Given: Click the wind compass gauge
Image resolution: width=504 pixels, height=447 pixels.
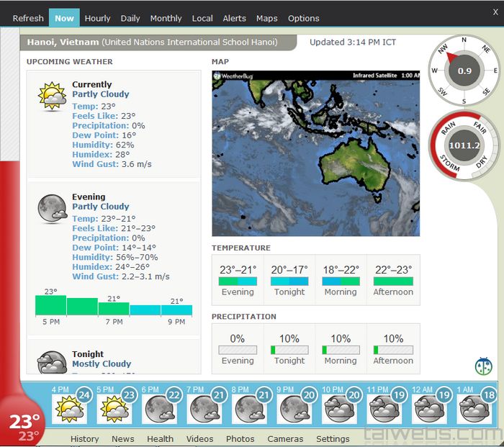Looking at the screenshot, I should [464, 71].
